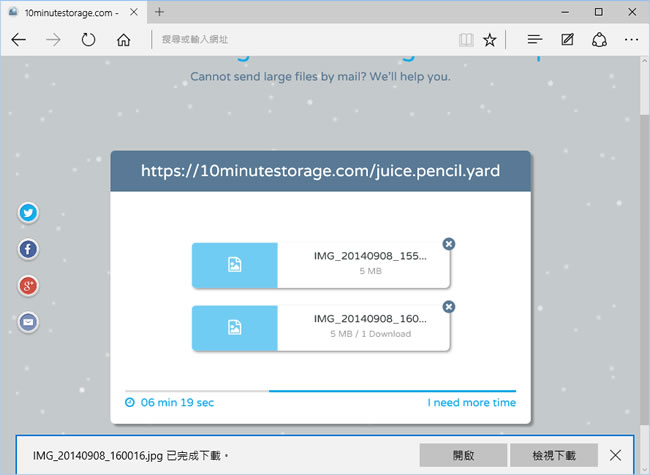Open the Share icon in toolbar
Screen dimensions: 650x475
click(x=599, y=40)
